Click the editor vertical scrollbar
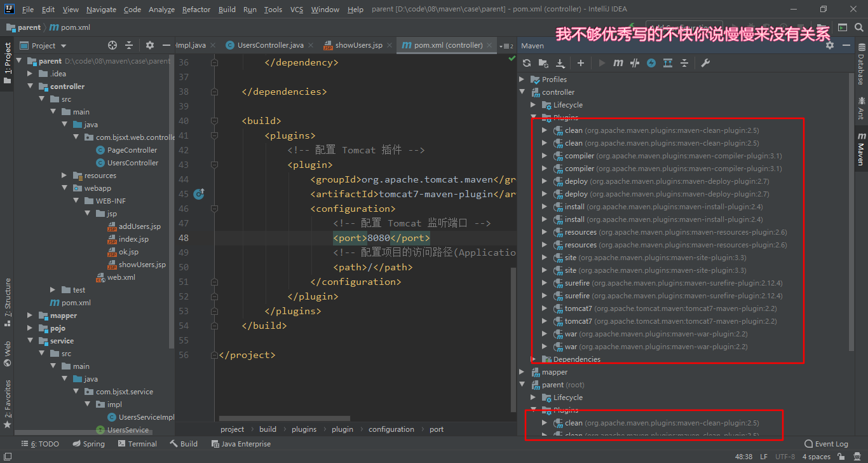 [513, 338]
